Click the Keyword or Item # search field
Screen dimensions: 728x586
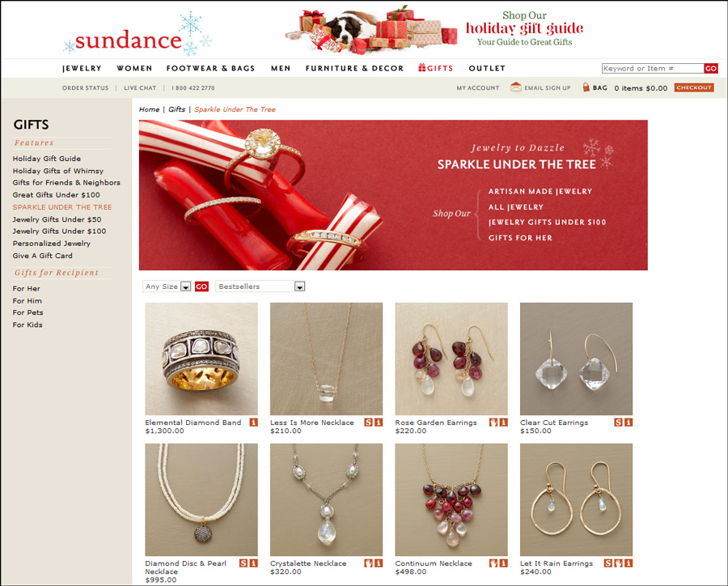(x=653, y=68)
